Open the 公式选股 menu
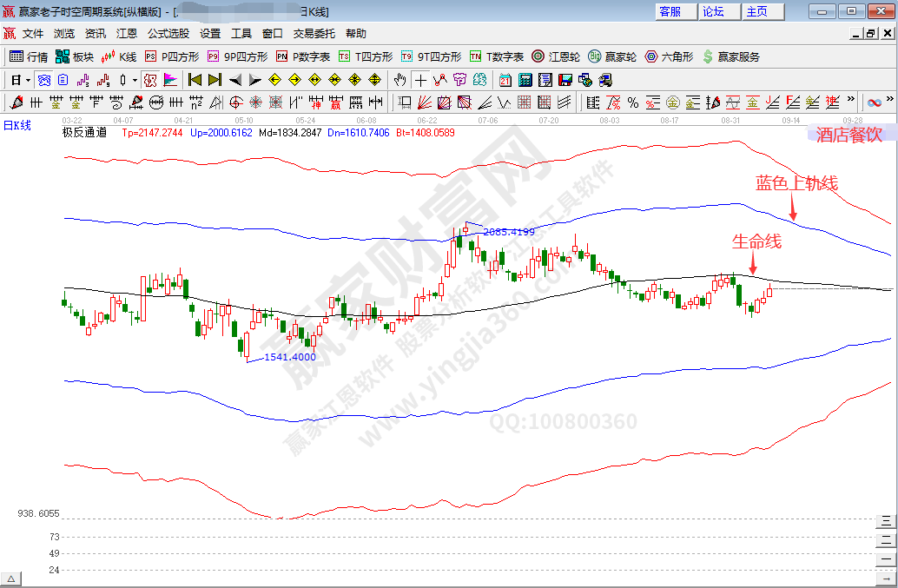The height and width of the screenshot is (588, 898). click(168, 34)
